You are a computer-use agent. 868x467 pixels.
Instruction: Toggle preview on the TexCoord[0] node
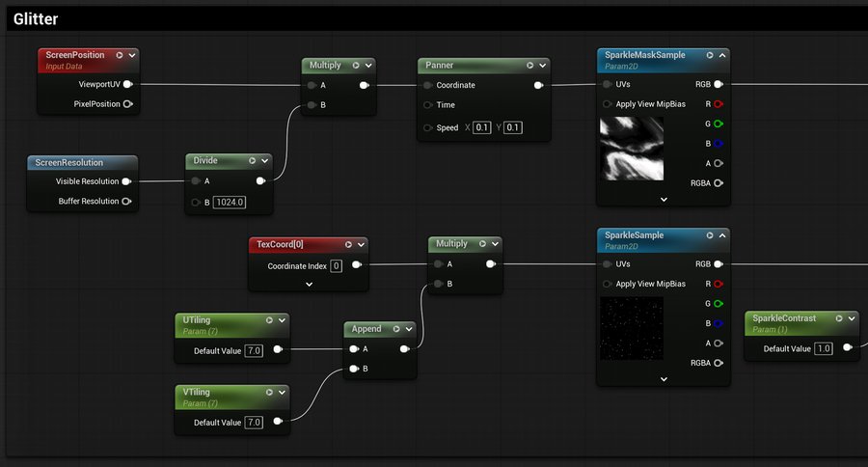click(348, 244)
